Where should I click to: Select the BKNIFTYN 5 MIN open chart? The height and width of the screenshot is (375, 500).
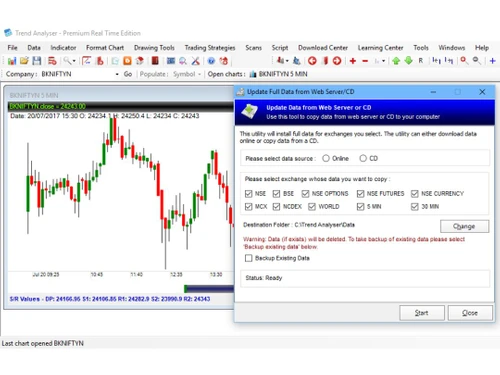click(279, 74)
